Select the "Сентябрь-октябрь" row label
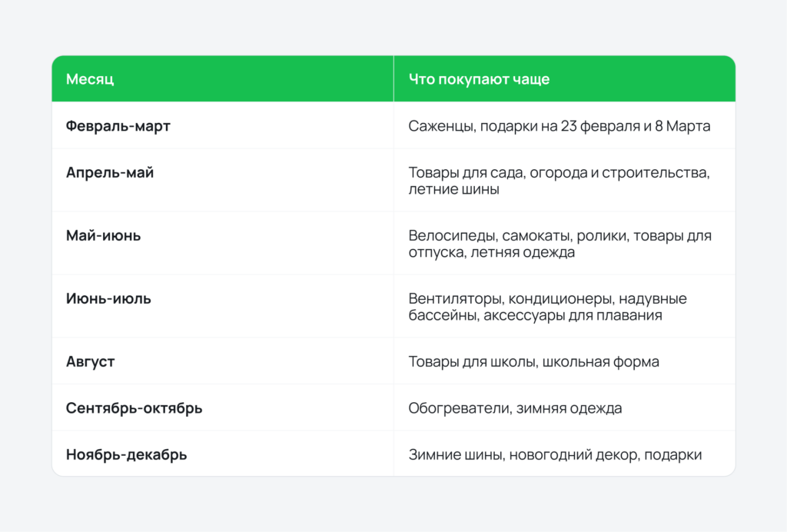Viewport: 787px width, 532px height. coord(133,408)
